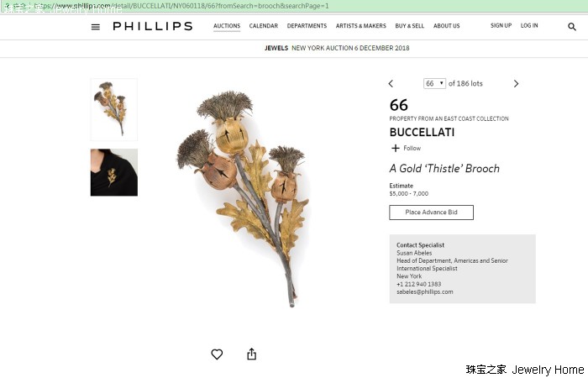The width and height of the screenshot is (588, 378).
Task: Open the Departments menu
Action: click(307, 26)
